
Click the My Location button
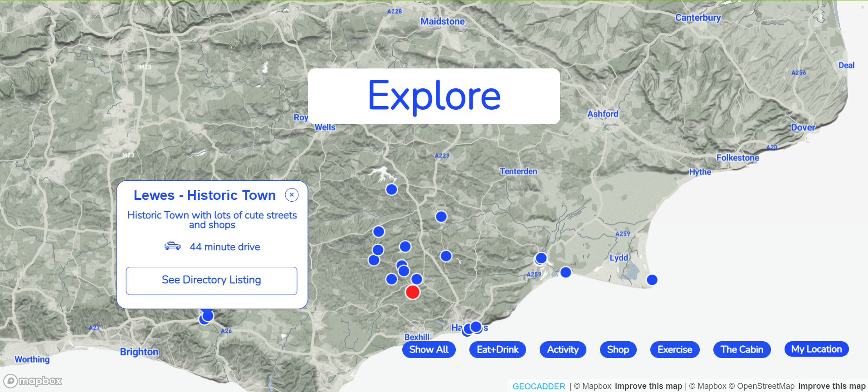(x=816, y=349)
